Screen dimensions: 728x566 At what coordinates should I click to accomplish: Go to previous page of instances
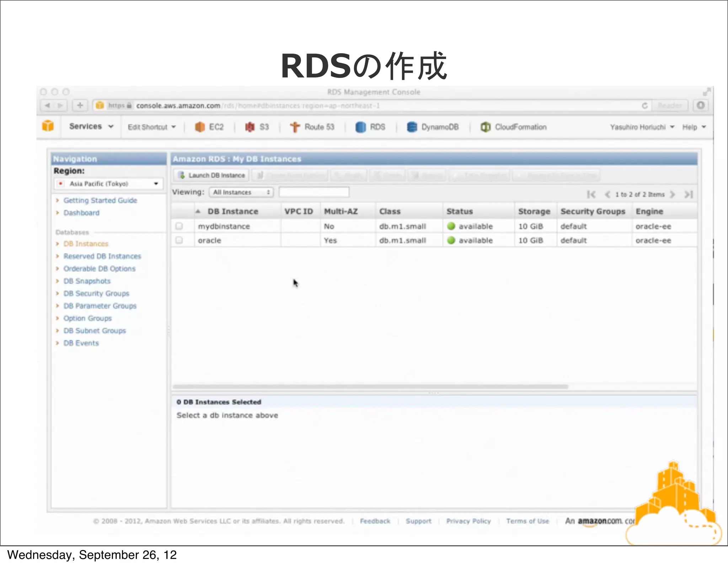(607, 194)
